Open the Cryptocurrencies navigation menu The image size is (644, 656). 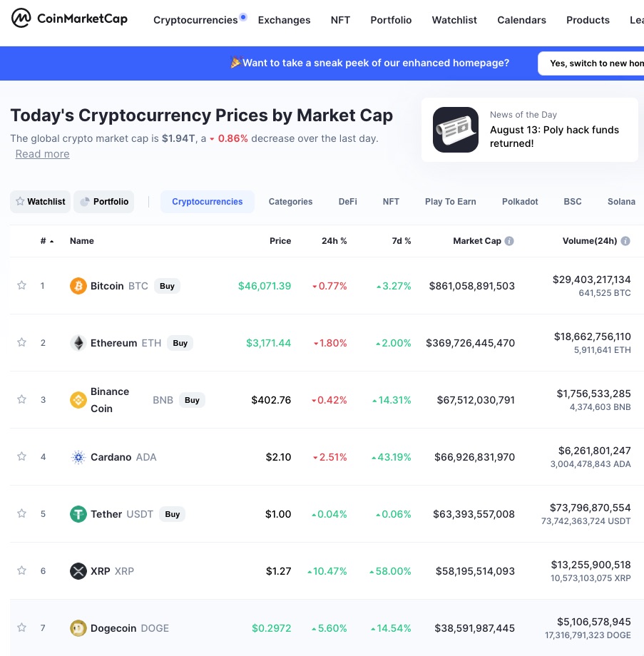coord(195,20)
